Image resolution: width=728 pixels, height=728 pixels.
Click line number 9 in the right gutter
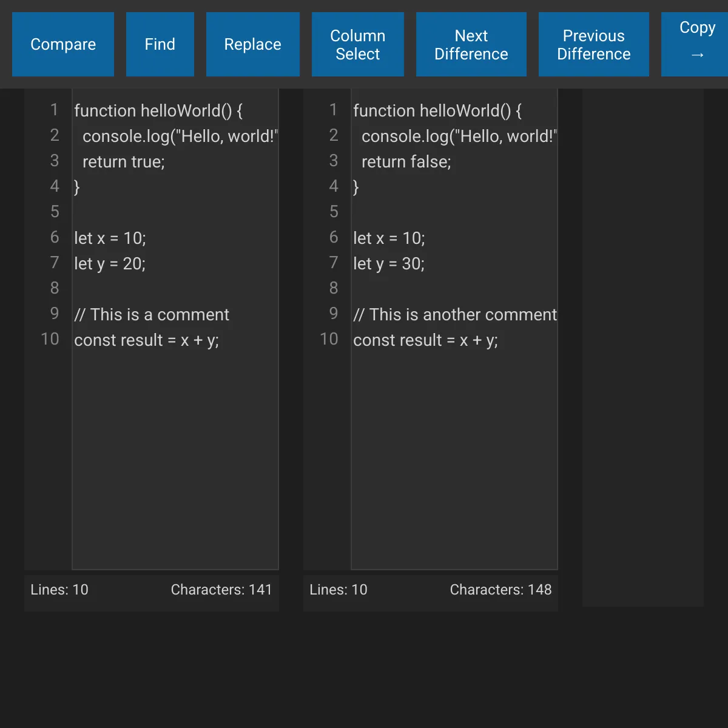[x=334, y=313]
